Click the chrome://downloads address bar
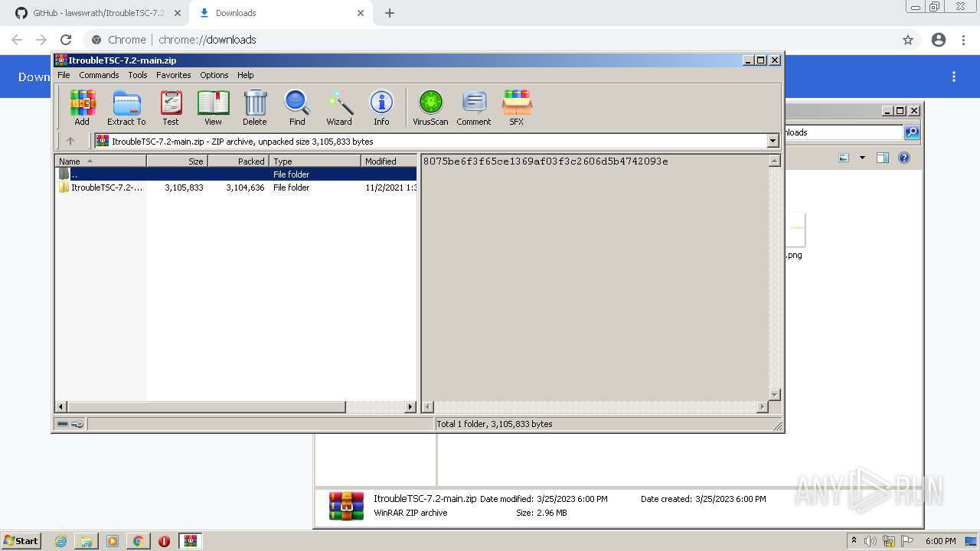Screen dimensions: 980x551 490,40
